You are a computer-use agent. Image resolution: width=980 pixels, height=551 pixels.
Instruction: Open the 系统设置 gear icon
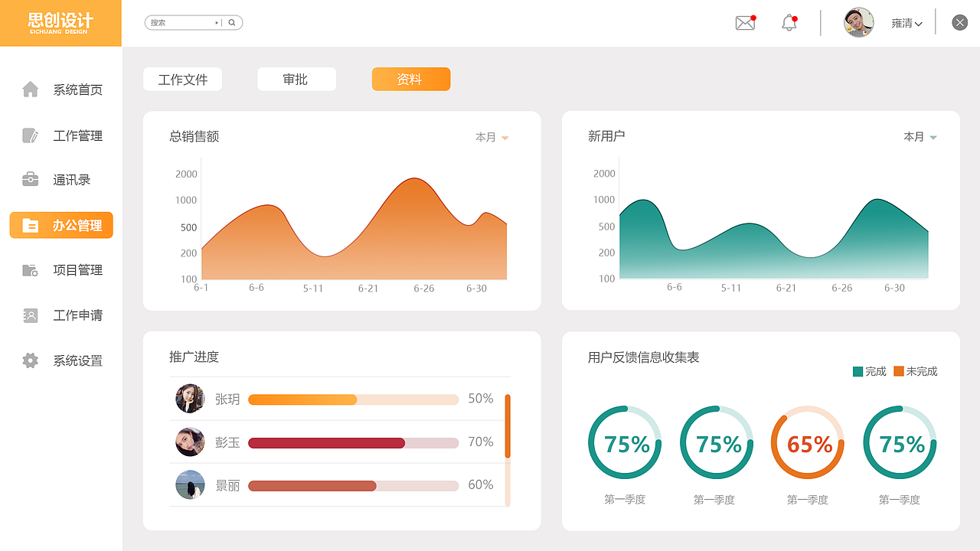pos(29,360)
